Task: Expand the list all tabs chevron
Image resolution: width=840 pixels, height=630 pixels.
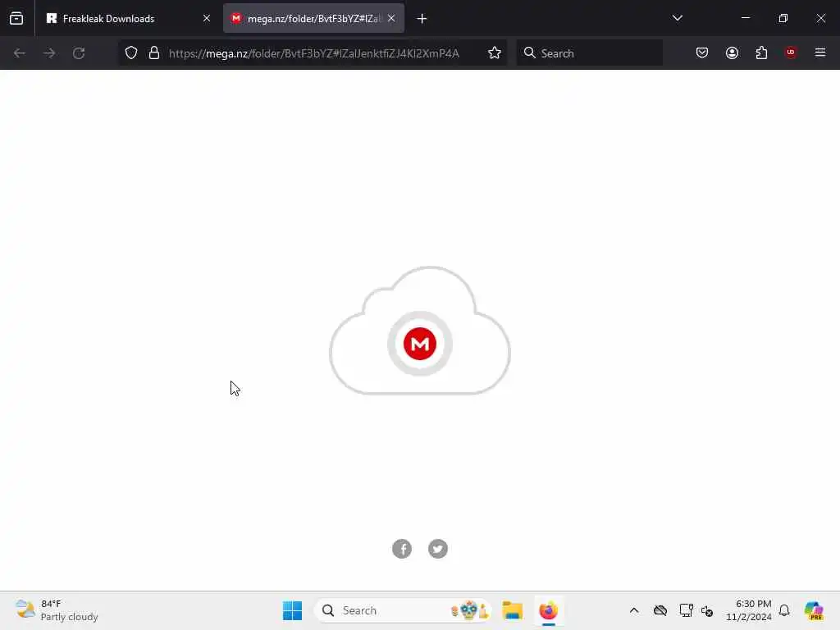Action: pos(677,18)
